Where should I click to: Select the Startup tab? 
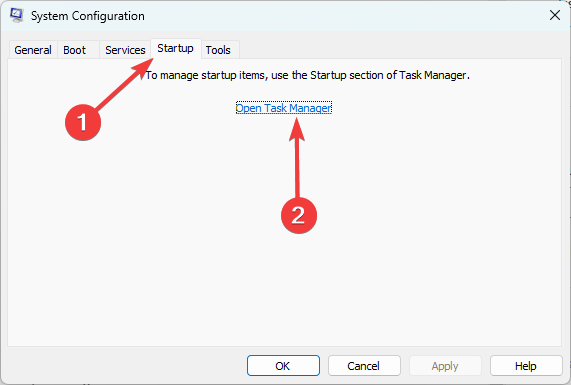[176, 48]
